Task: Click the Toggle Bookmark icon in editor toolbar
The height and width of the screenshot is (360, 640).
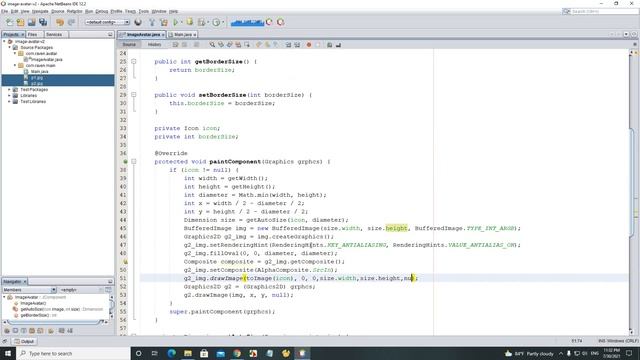Action: coord(276,45)
